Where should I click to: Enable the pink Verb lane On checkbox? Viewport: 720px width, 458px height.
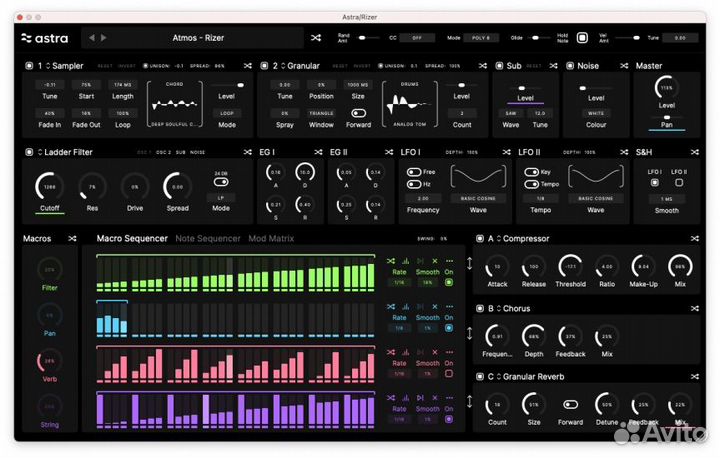[x=449, y=374]
